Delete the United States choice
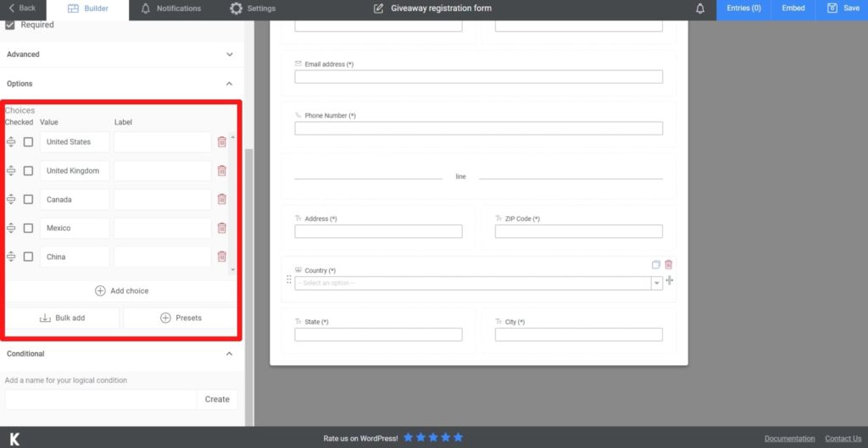The height and width of the screenshot is (448, 868). 221,141
